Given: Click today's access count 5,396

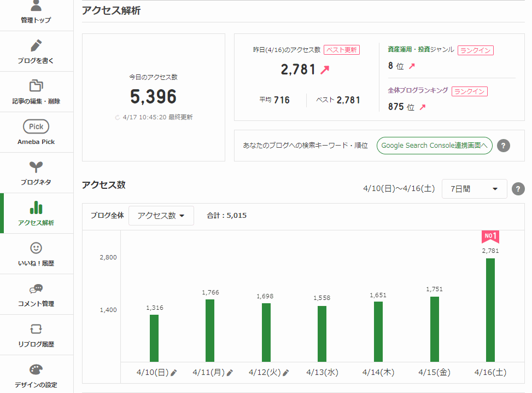Looking at the screenshot, I should click(153, 96).
